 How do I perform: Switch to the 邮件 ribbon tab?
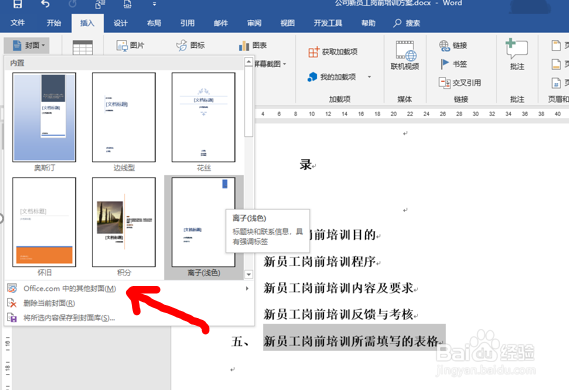221,23
